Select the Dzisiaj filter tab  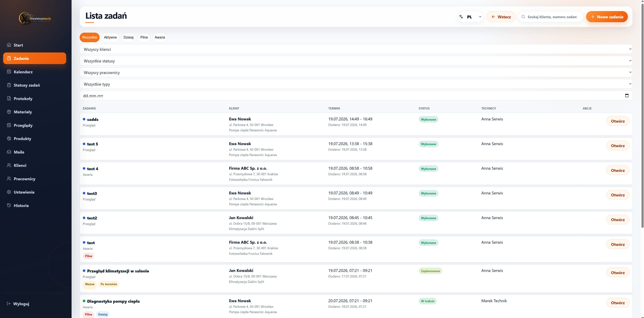[x=128, y=37]
